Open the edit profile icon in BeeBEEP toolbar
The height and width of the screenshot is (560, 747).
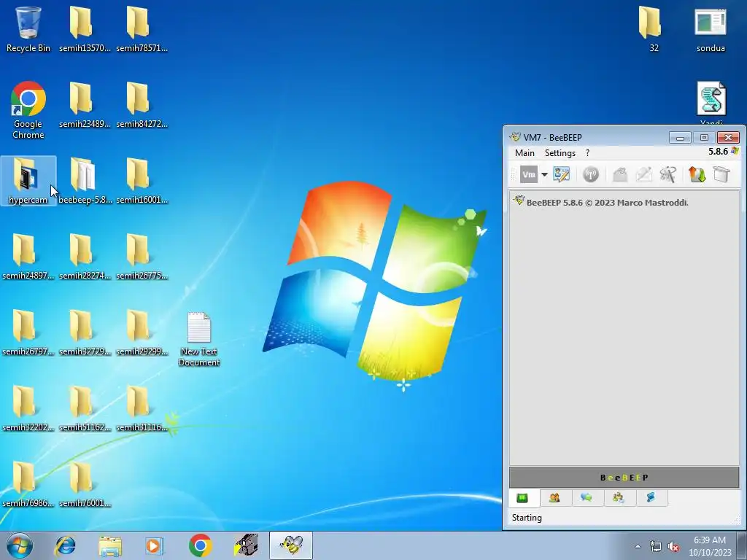561,174
